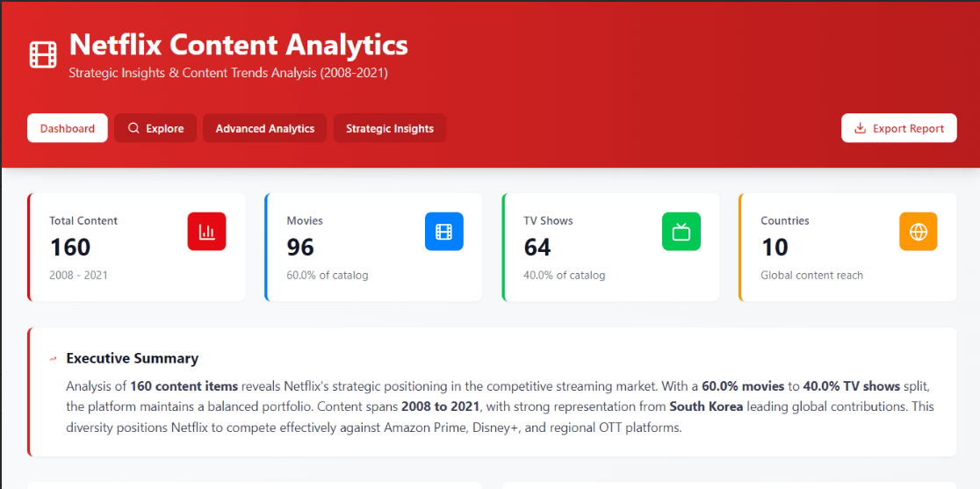Viewport: 980px width, 489px height.
Task: Click the blue film strip Movies icon
Action: (443, 232)
